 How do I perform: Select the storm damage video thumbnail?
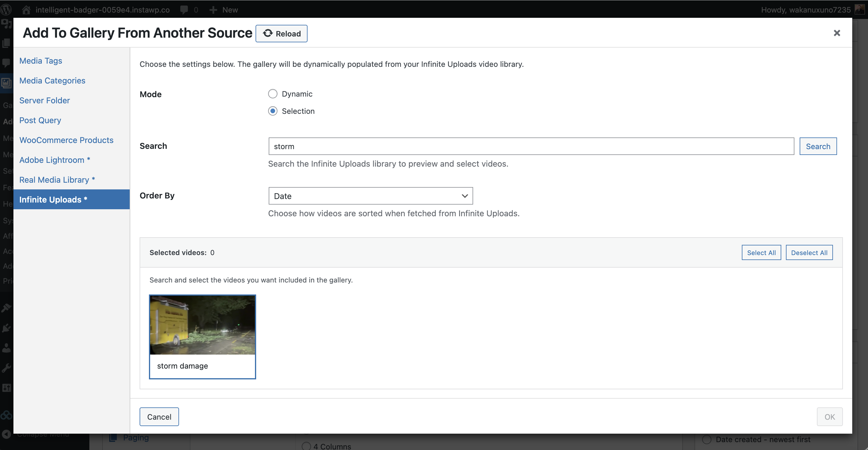coord(202,336)
